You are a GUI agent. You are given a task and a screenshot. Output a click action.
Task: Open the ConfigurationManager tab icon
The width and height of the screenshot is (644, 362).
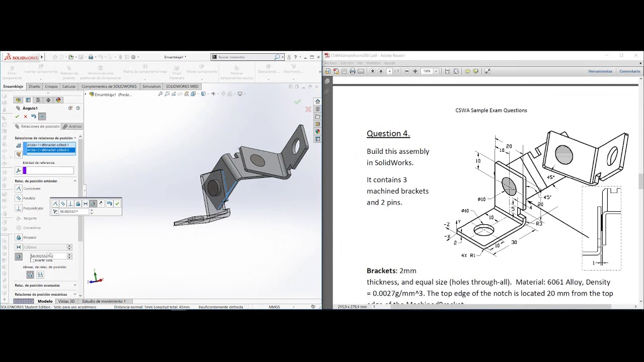[38, 100]
